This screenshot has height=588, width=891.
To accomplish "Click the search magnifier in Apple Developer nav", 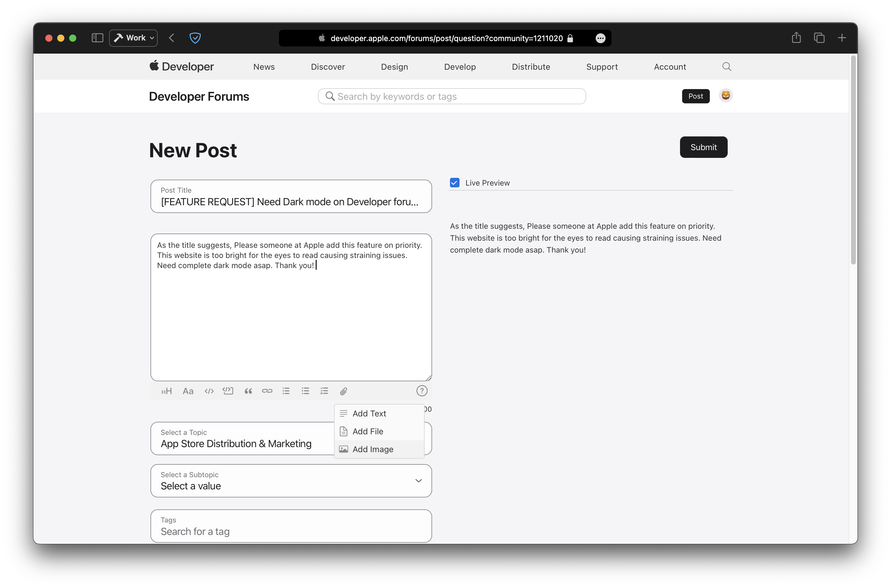I will [727, 67].
